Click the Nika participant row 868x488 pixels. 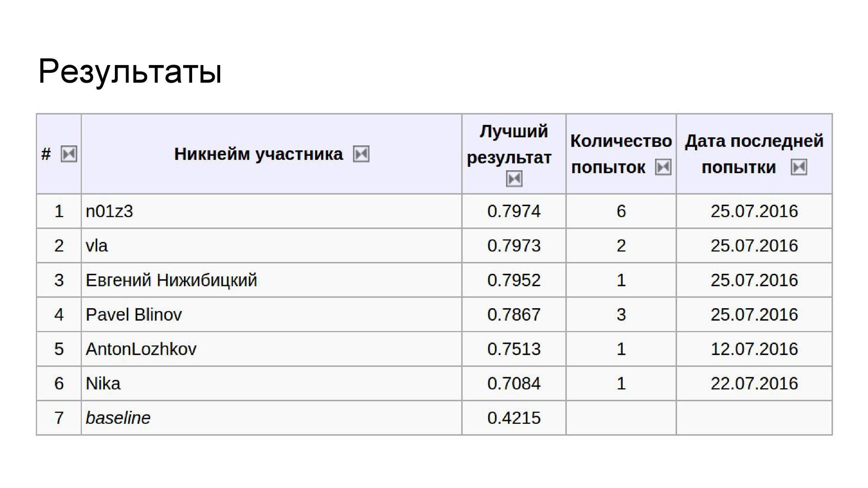103,384
